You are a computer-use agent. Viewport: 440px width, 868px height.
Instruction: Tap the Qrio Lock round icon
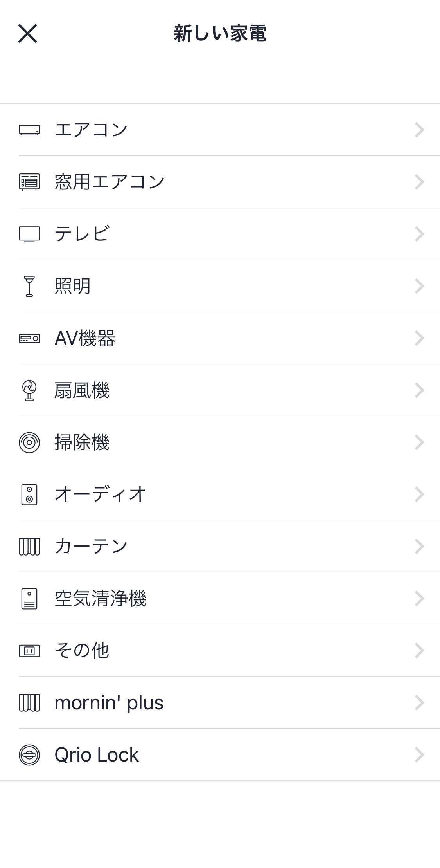29,755
